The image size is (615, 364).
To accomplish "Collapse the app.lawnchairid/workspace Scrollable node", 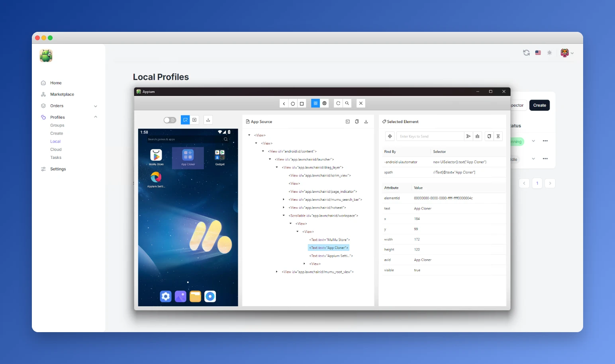I will [284, 215].
